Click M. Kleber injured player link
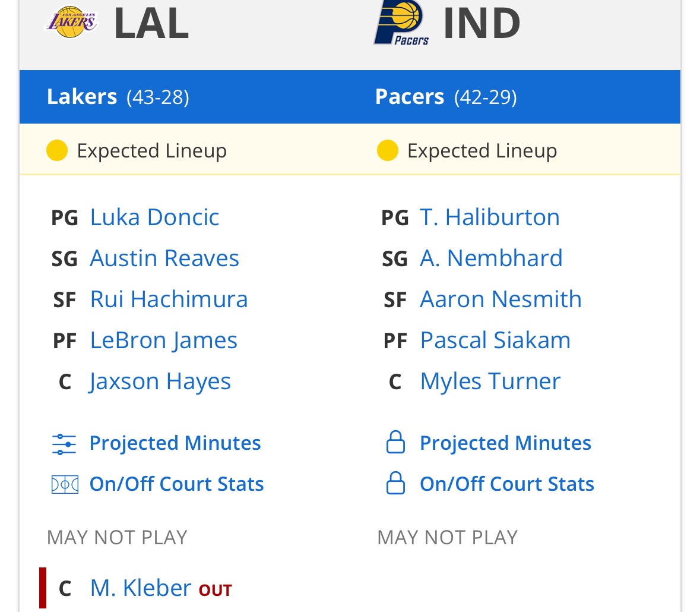 click(x=141, y=588)
